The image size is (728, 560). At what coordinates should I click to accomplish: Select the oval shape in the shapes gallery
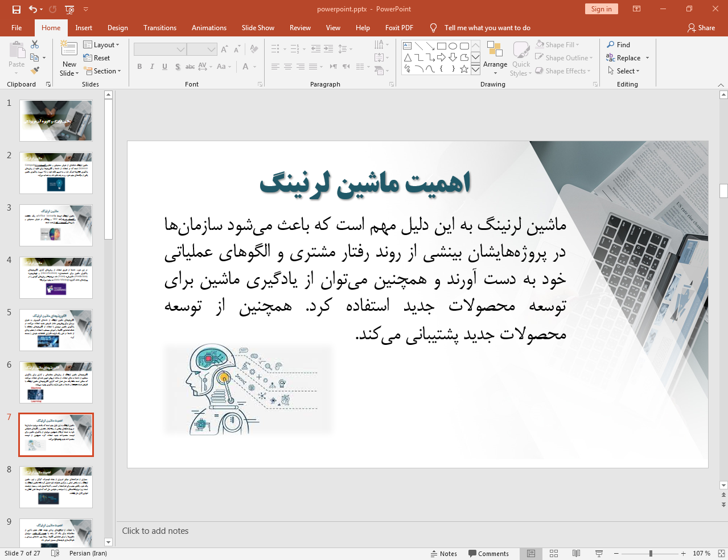point(453,46)
